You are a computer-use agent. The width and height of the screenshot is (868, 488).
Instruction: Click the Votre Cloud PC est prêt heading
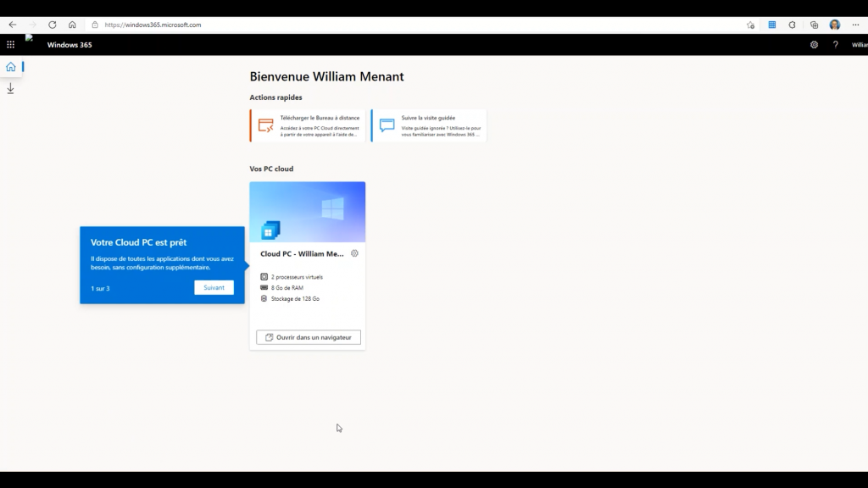coord(138,242)
